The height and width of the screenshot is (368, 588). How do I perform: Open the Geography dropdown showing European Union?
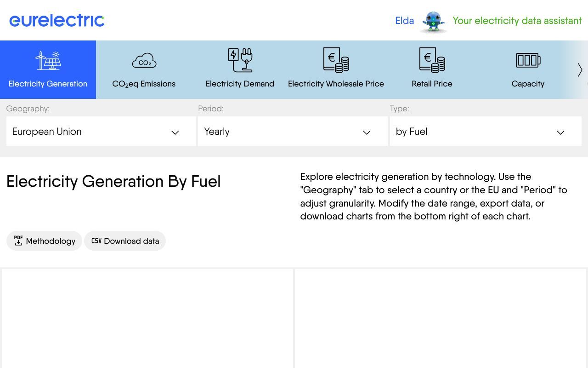(x=101, y=131)
